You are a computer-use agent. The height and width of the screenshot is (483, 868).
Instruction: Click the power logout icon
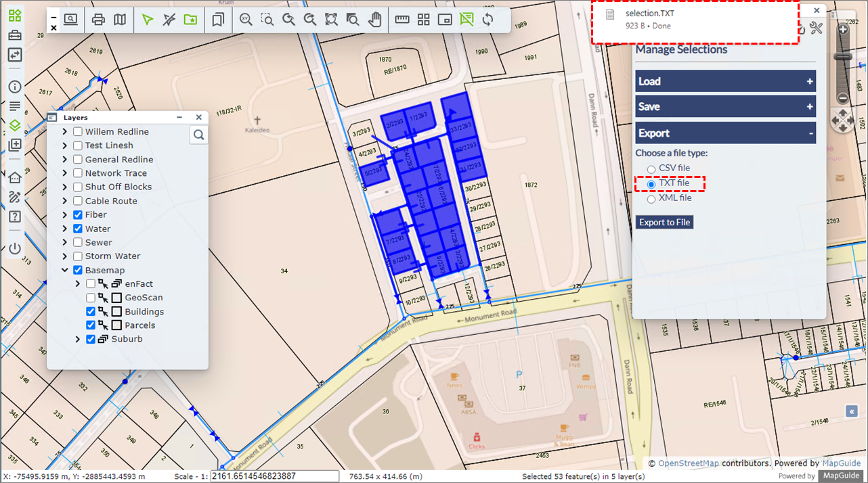tap(15, 248)
